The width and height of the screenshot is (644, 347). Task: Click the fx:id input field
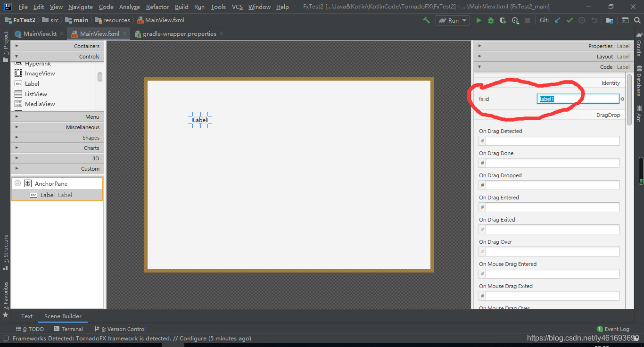[x=578, y=99]
